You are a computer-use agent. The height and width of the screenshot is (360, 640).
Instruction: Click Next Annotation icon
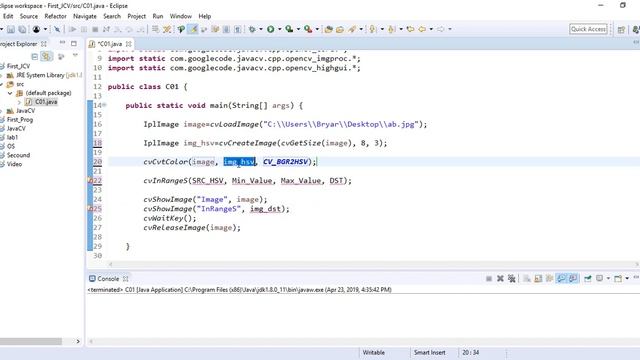tap(373, 29)
